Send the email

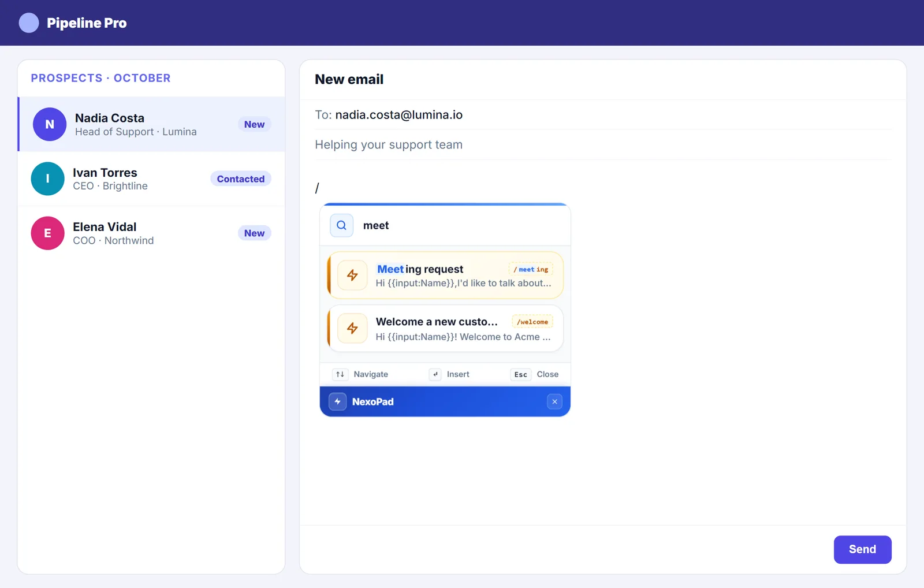[862, 549]
